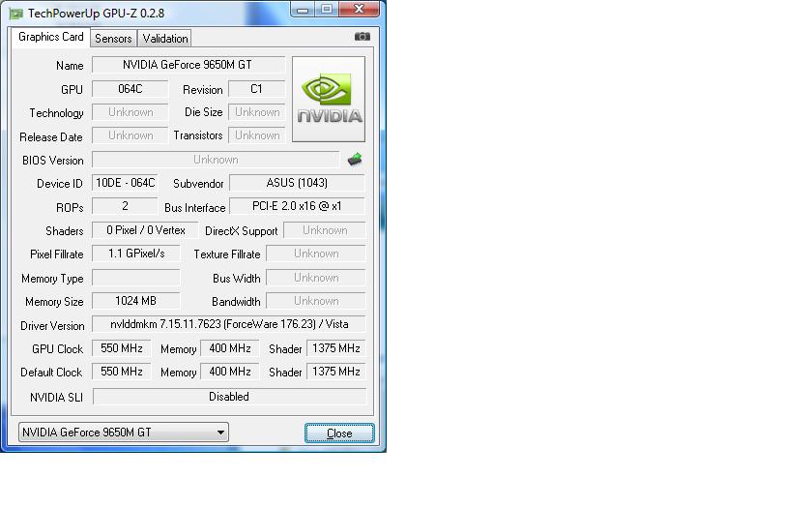Click the Bandwidth Unknown field
Screen dimensions: 812x508
[x=316, y=301]
